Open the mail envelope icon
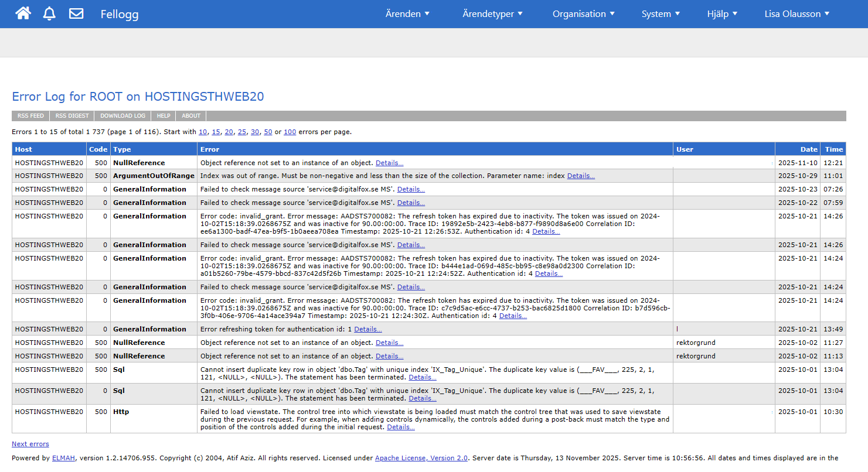This screenshot has height=472, width=868. coord(76,13)
